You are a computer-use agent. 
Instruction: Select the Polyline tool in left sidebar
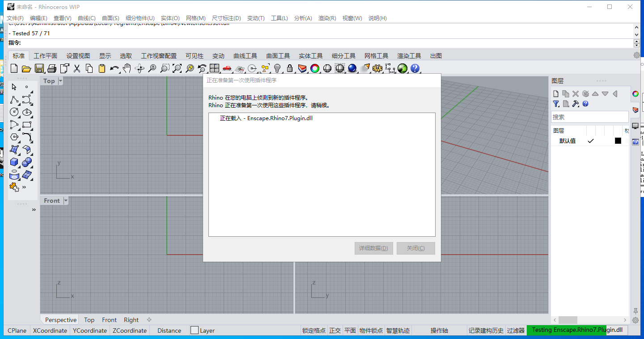(14, 100)
